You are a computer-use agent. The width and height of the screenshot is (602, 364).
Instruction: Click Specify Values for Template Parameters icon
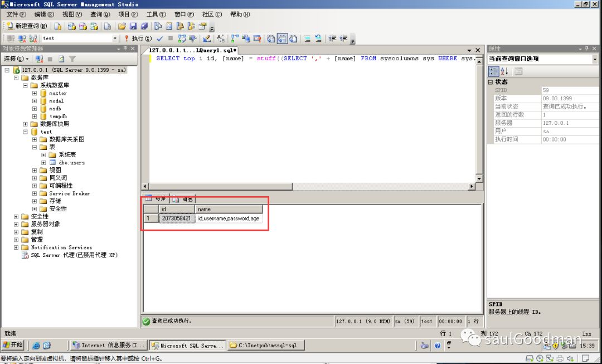(x=221, y=38)
